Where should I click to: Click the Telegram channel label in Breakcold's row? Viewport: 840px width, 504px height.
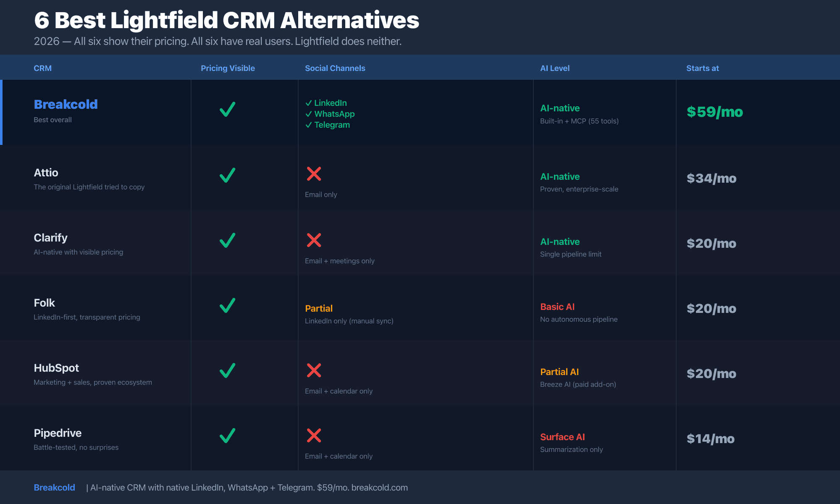[332, 125]
